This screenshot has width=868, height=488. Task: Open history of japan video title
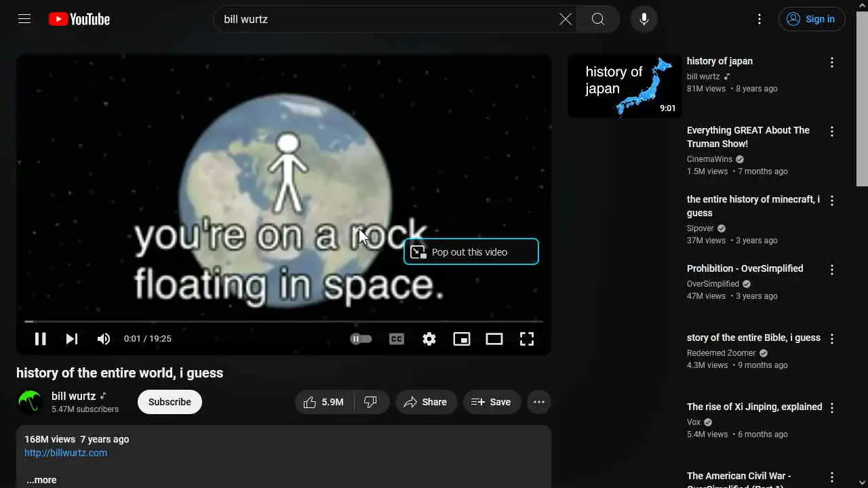point(719,61)
